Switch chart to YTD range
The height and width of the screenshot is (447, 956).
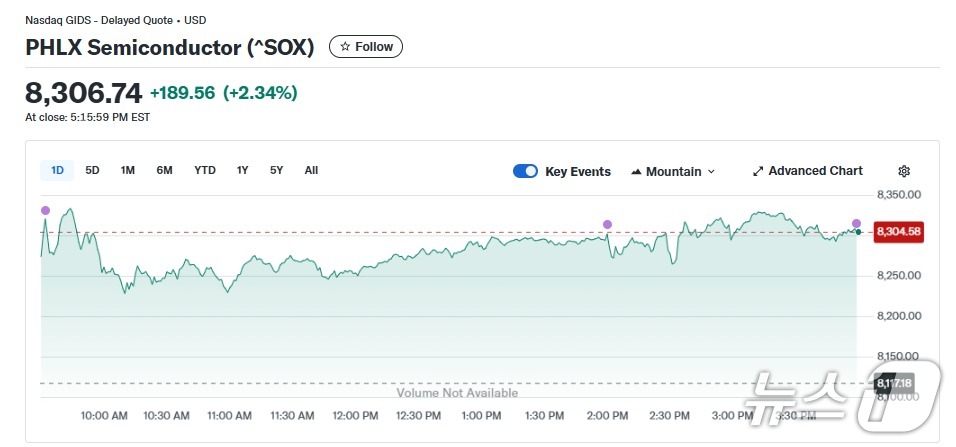(x=204, y=170)
